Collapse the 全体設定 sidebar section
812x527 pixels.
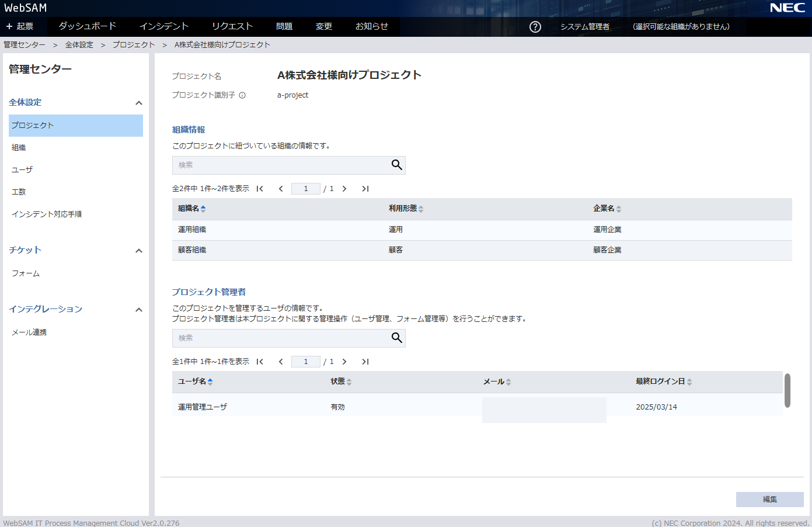click(x=138, y=103)
